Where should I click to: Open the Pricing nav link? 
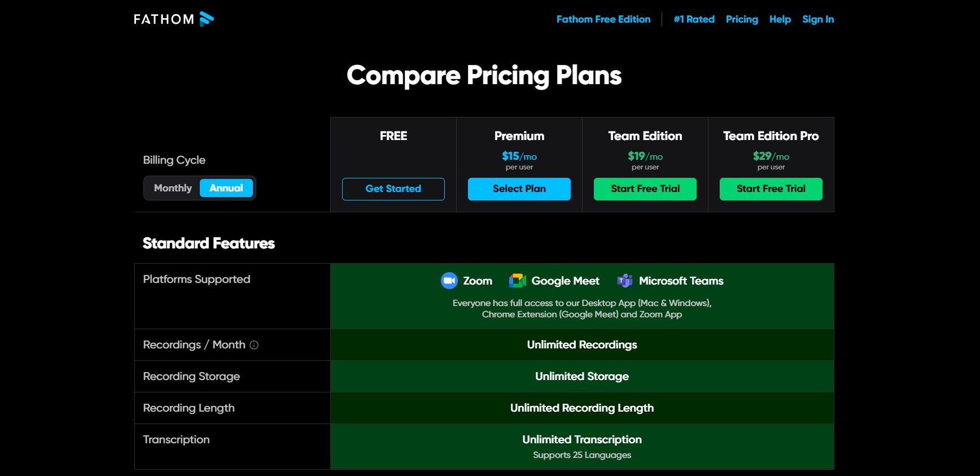742,19
